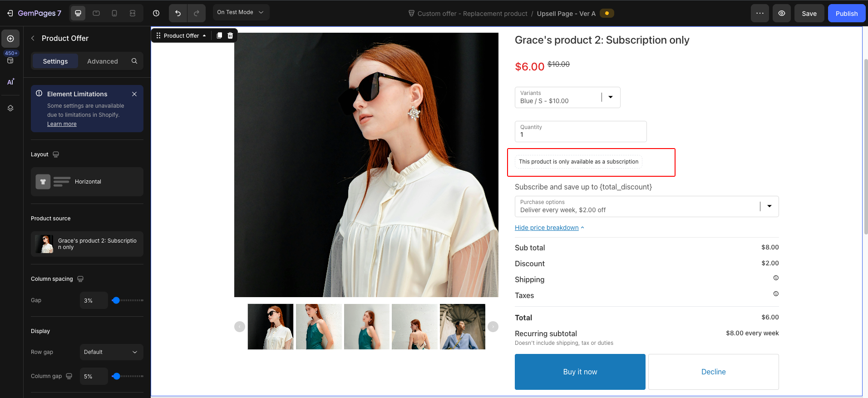The height and width of the screenshot is (398, 868).
Task: Open the layers panel icon
Action: [10, 108]
